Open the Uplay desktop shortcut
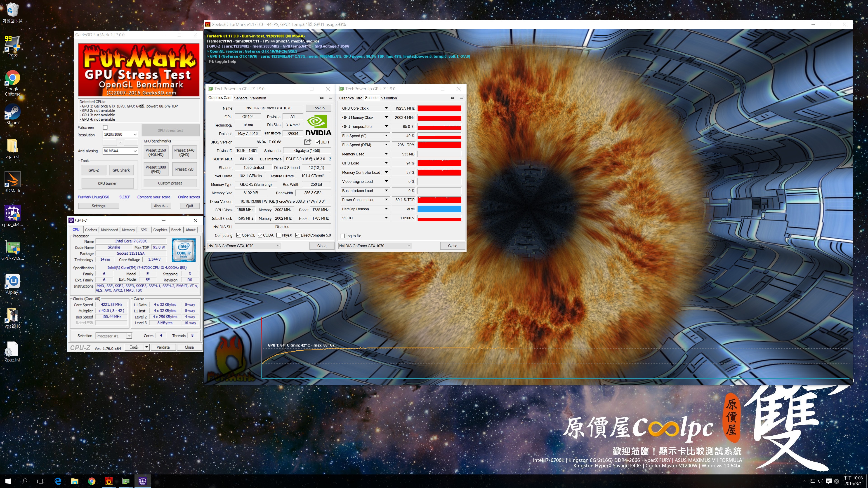The height and width of the screenshot is (488, 868). (12, 284)
